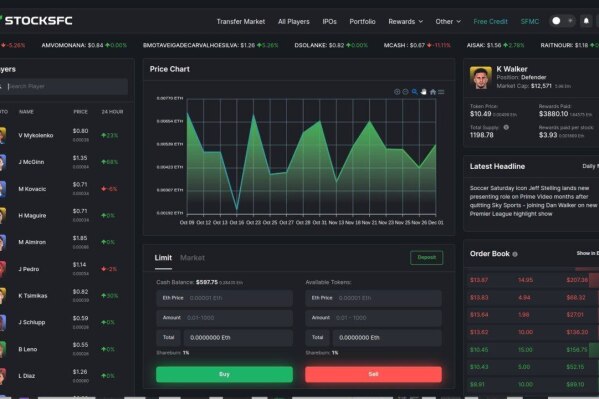Click the $9.91 buy order row

533,384
